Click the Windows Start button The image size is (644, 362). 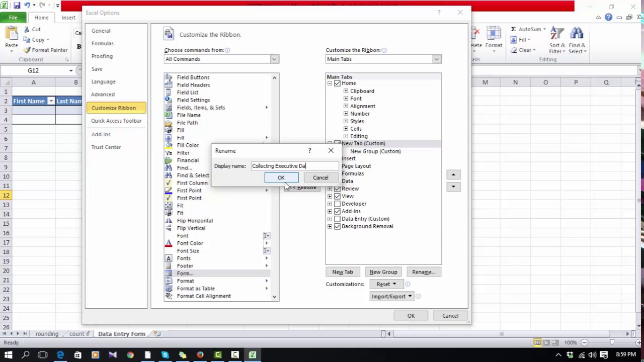point(9,355)
